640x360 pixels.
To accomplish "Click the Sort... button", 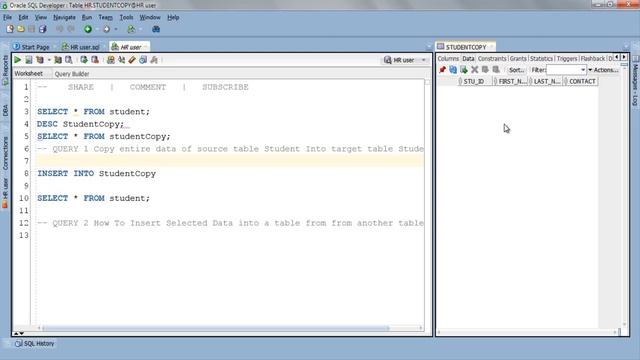I will (x=516, y=70).
